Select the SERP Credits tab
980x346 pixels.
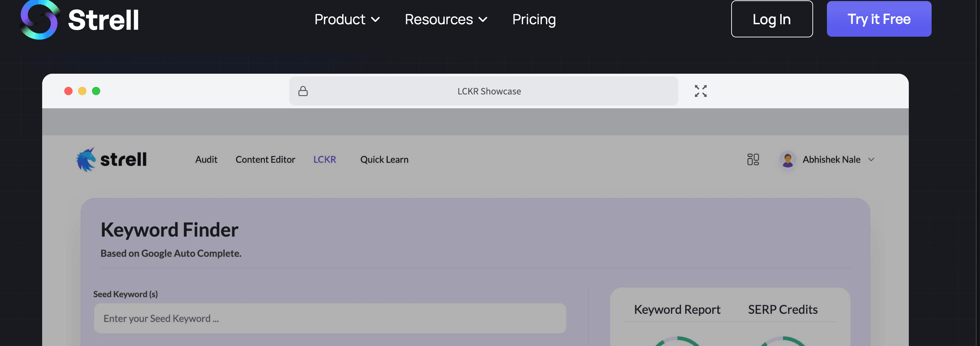click(x=783, y=309)
